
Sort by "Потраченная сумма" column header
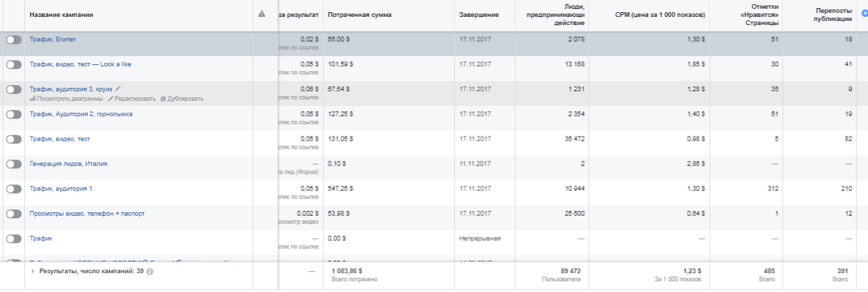point(359,14)
